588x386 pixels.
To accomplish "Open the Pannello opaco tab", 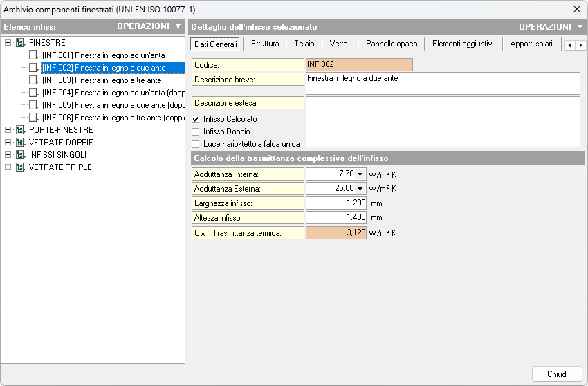I will 392,44.
